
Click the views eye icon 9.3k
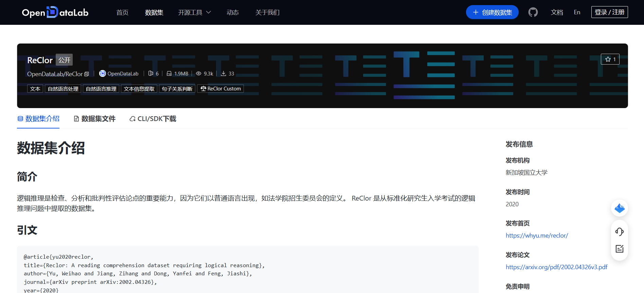199,73
